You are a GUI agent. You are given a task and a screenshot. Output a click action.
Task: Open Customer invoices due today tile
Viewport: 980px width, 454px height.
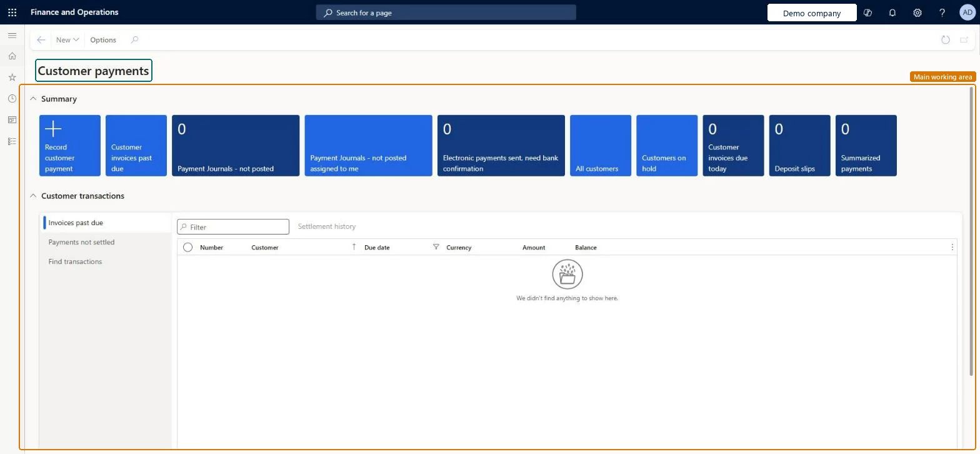coord(733,146)
